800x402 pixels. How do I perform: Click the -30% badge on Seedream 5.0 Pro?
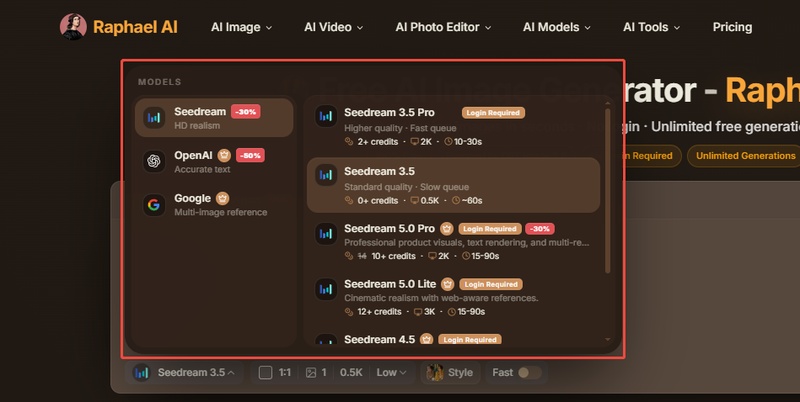pyautogui.click(x=540, y=229)
